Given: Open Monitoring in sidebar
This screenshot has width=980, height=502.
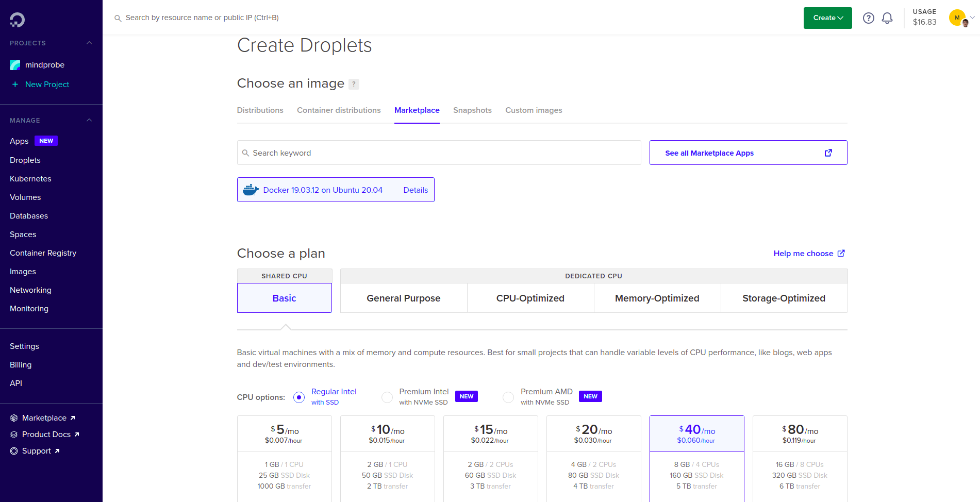Looking at the screenshot, I should point(29,309).
